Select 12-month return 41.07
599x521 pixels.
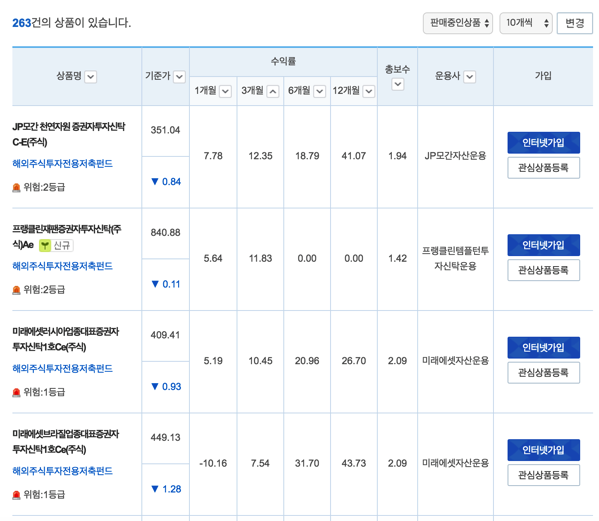coord(354,156)
